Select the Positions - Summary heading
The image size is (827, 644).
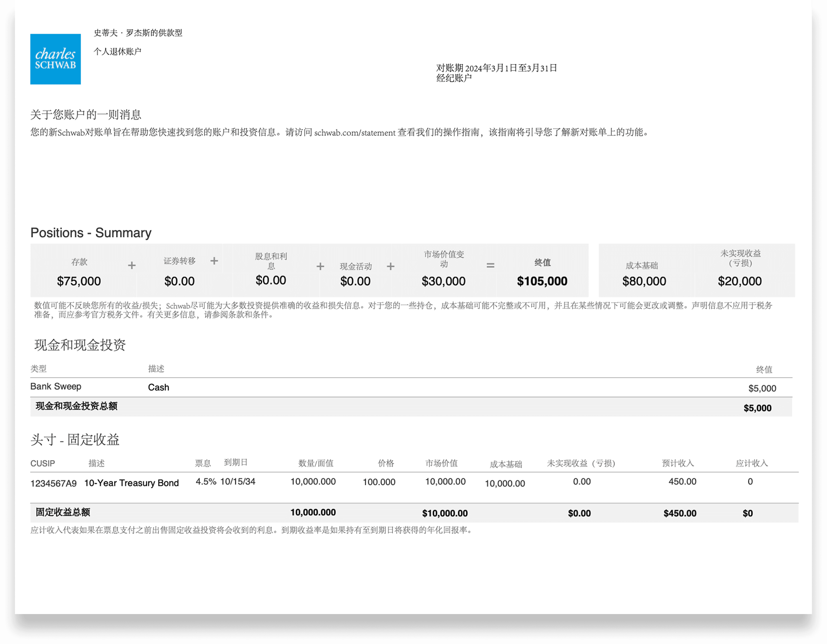91,233
